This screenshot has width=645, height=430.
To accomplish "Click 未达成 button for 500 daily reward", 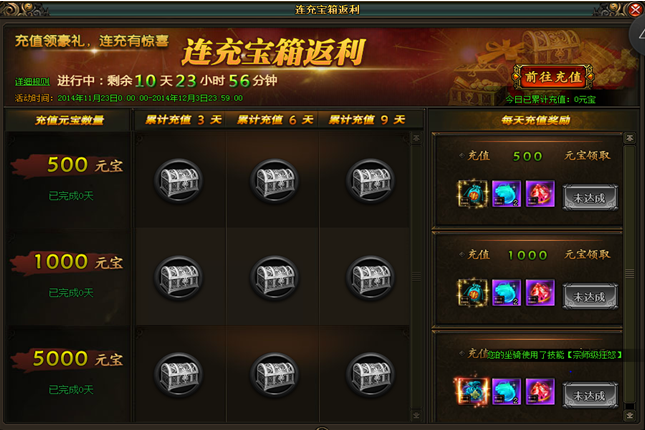I will point(590,198).
